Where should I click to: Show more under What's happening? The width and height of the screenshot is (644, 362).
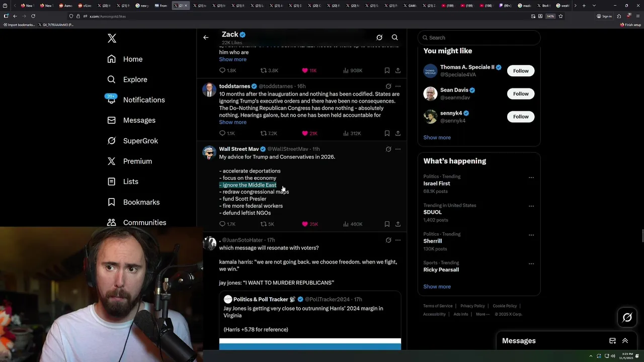pyautogui.click(x=437, y=287)
